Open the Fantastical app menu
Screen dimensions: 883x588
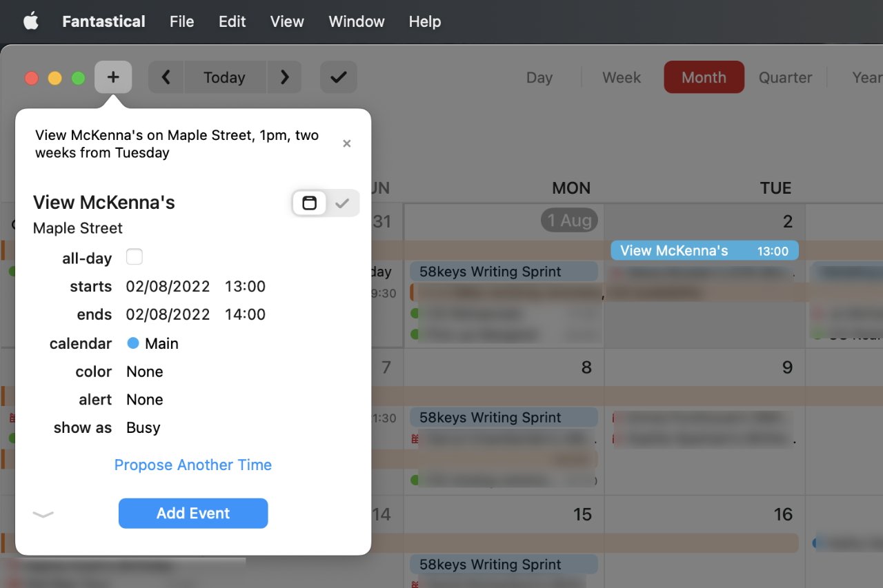click(103, 21)
